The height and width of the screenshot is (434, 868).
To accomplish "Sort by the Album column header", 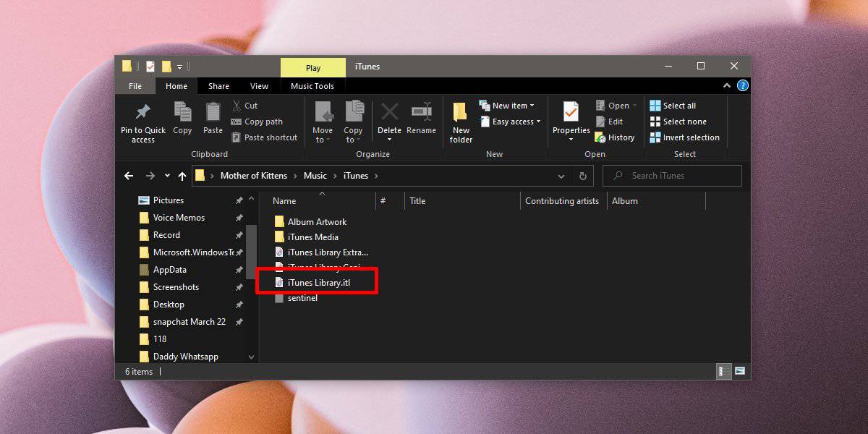I will pyautogui.click(x=656, y=201).
